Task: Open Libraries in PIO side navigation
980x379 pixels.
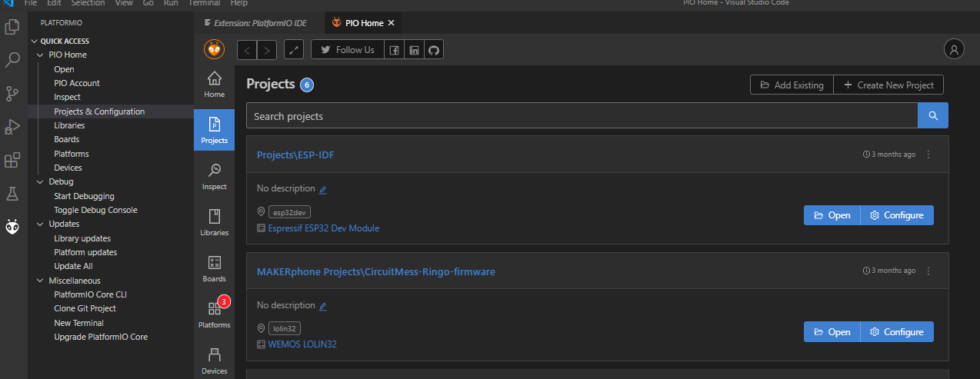Action: click(214, 223)
